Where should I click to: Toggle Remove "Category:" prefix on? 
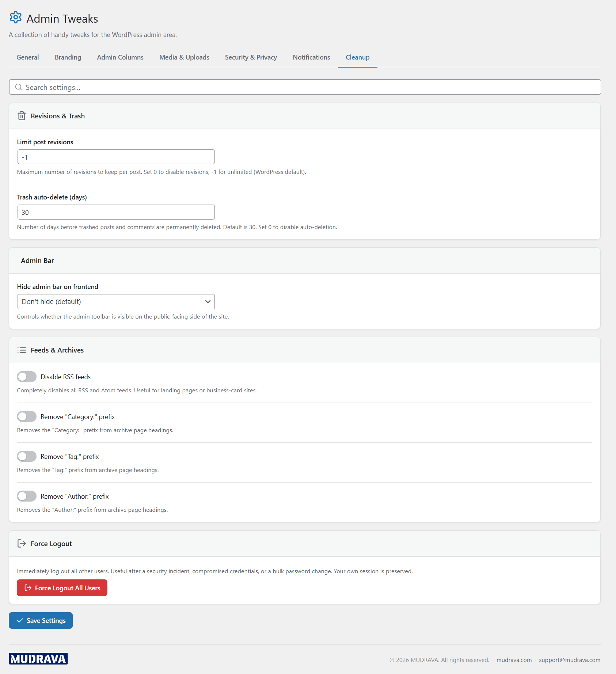pos(26,416)
